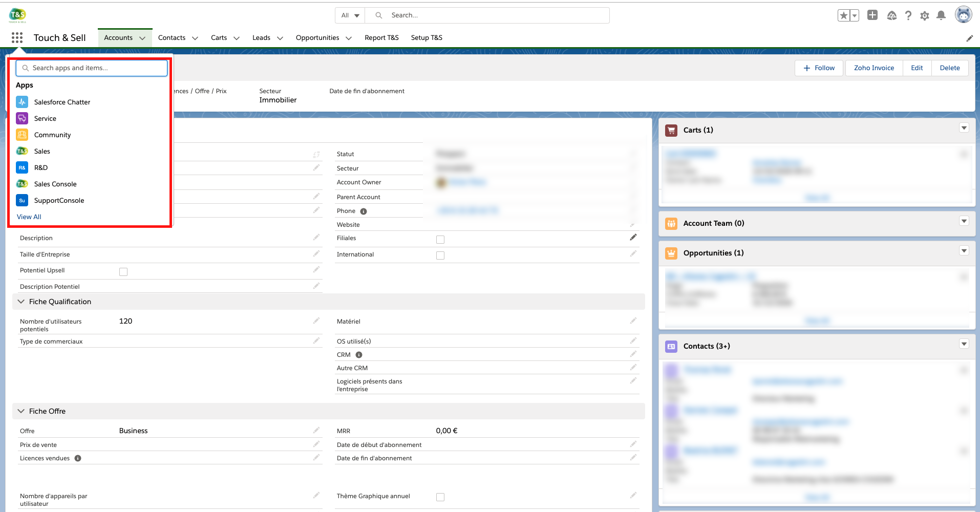Edit the Offre field pencil icon

coord(316,430)
